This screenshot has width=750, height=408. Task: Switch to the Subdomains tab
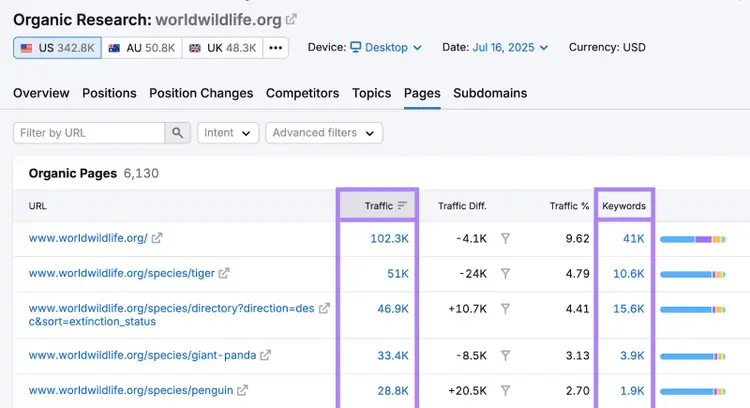[490, 93]
